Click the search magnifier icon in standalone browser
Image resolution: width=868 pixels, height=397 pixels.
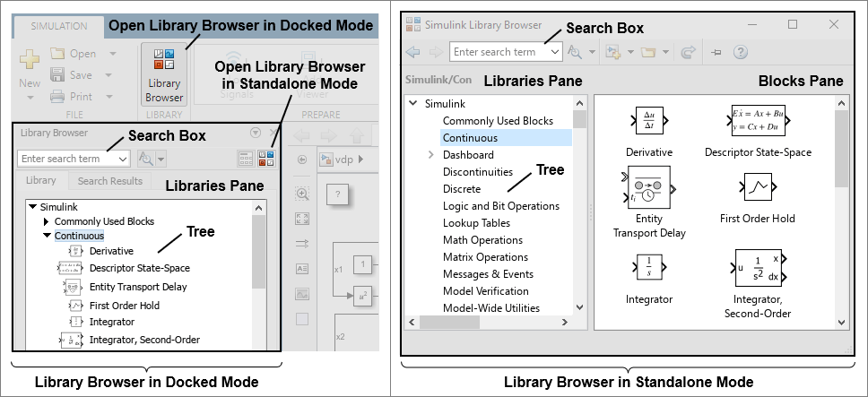[575, 52]
